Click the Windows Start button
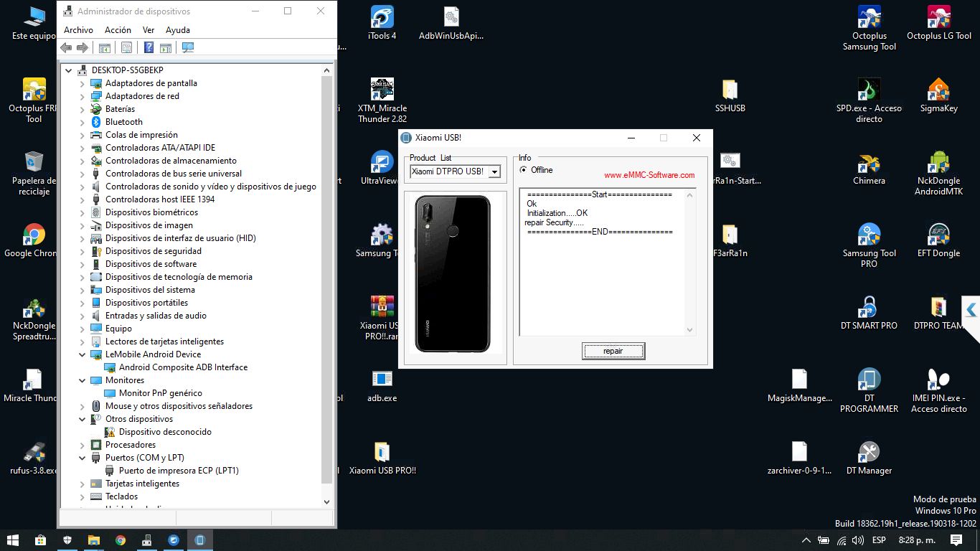The image size is (980, 551). point(13,540)
